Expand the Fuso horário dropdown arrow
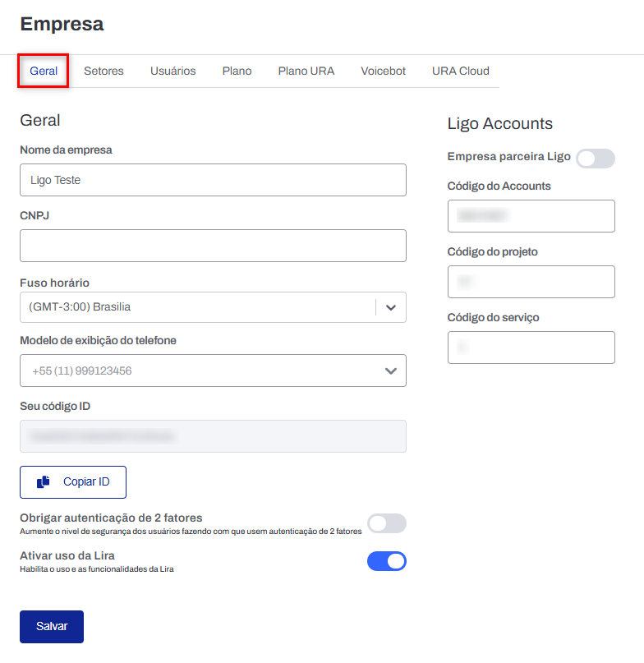The height and width of the screenshot is (663, 644). [391, 307]
